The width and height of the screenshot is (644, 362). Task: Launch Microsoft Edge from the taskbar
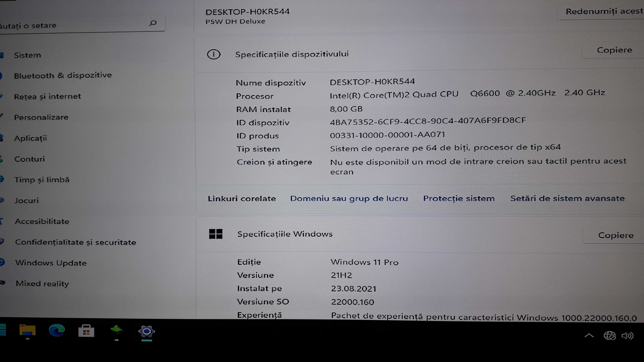tap(57, 330)
